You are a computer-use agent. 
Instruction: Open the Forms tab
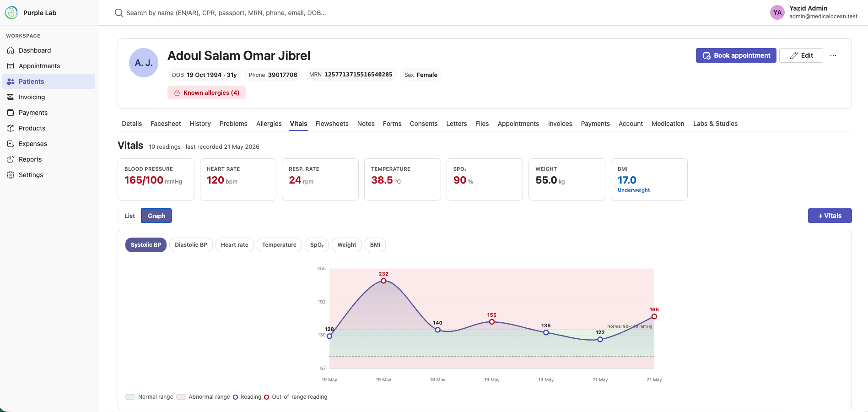(392, 124)
